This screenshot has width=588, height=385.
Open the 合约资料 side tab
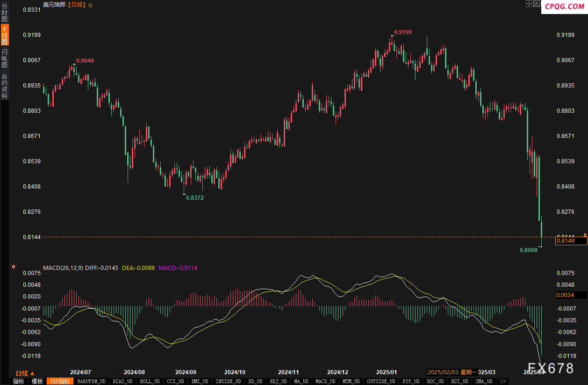click(5, 86)
